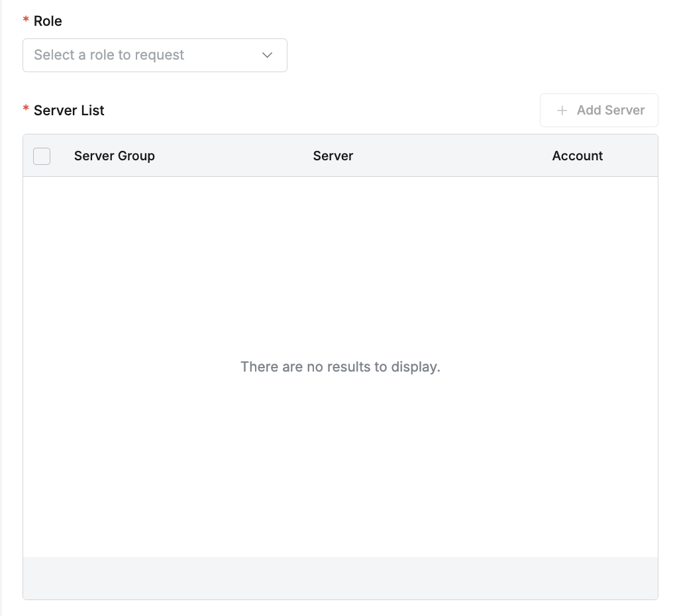Click header space between Server and Account
The width and height of the screenshot is (673, 616).
click(x=450, y=156)
